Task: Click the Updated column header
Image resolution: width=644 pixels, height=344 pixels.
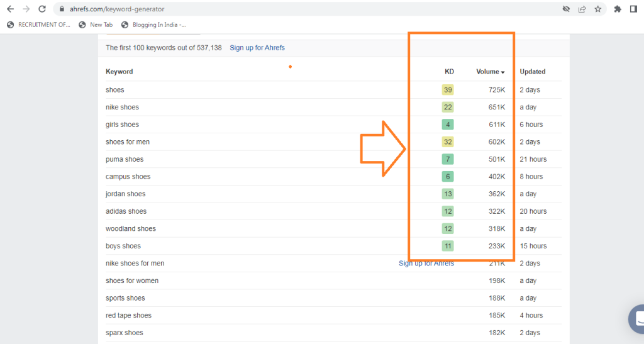Action: click(533, 72)
